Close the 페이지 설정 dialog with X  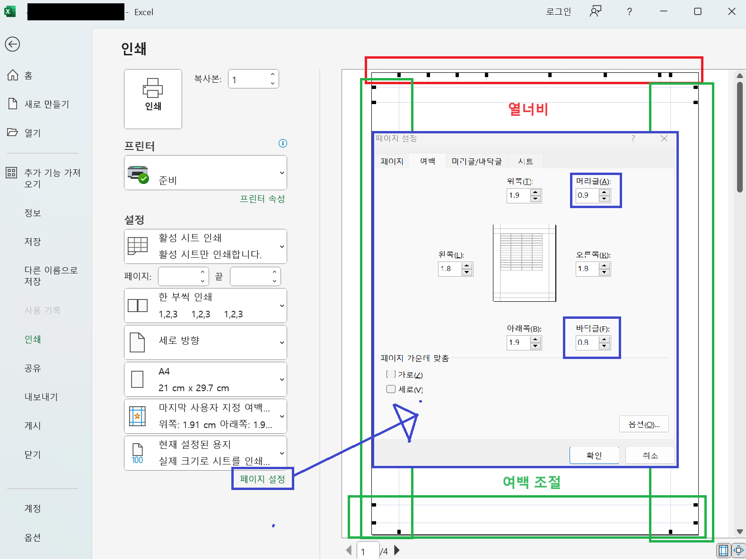point(664,138)
